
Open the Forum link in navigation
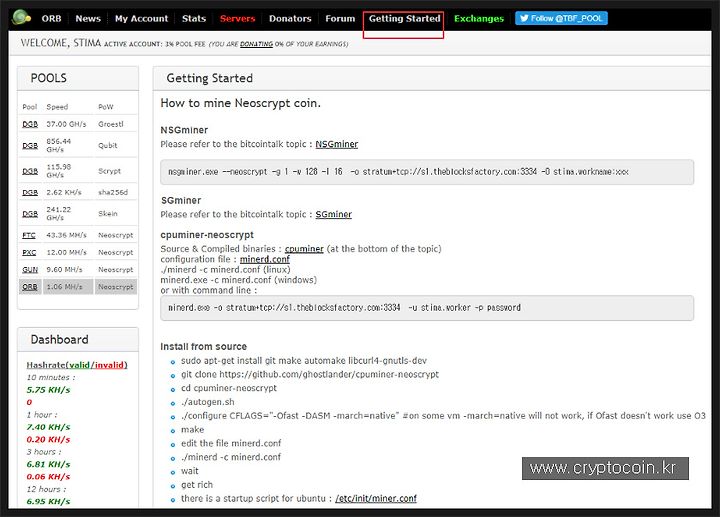340,18
